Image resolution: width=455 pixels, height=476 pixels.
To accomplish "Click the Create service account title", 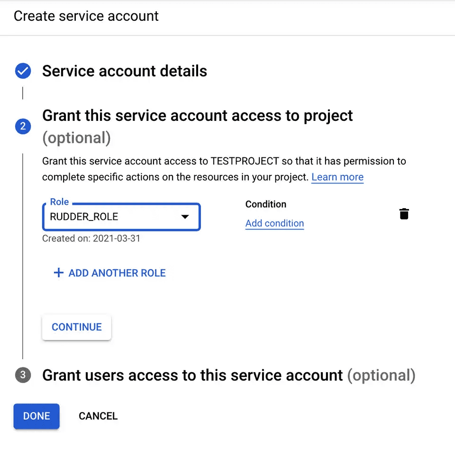I will pos(86,16).
